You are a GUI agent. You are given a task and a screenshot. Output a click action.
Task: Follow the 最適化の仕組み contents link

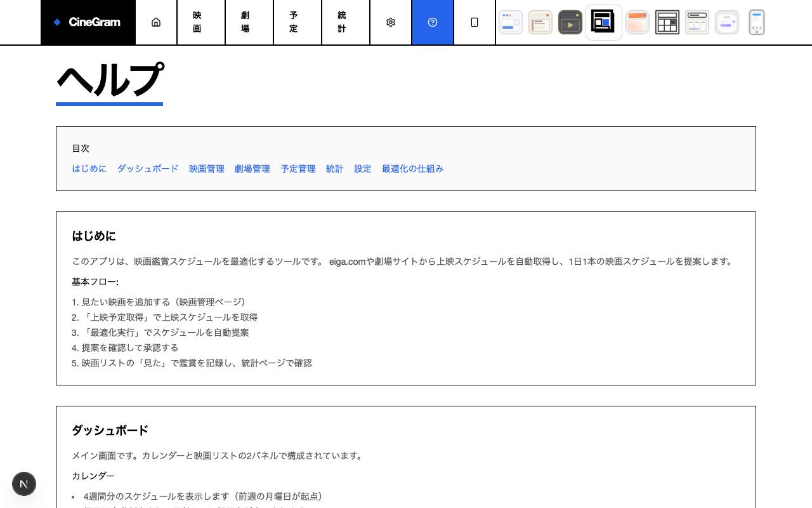(x=412, y=169)
